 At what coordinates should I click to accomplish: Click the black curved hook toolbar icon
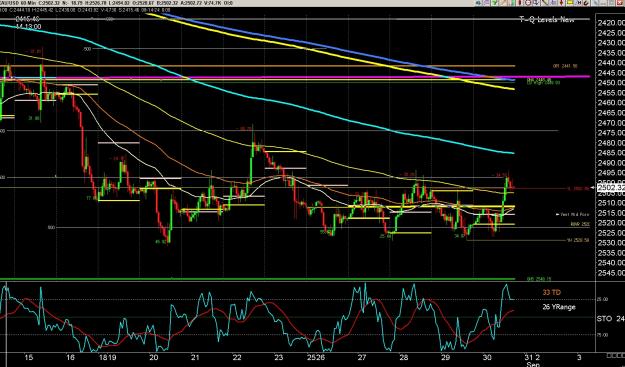tap(586, 3)
